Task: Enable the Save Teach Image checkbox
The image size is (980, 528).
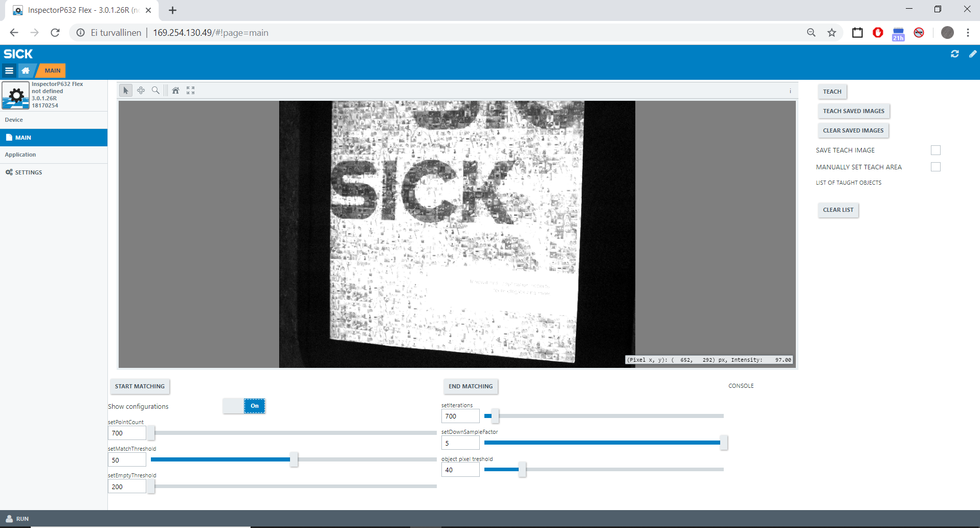Action: 936,150
